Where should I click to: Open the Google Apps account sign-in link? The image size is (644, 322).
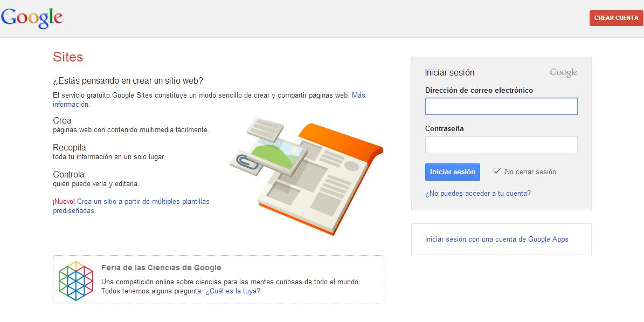(x=496, y=239)
